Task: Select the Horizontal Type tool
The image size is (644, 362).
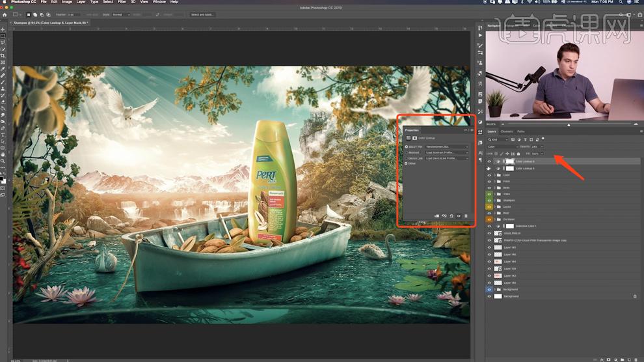Action: pyautogui.click(x=3, y=134)
